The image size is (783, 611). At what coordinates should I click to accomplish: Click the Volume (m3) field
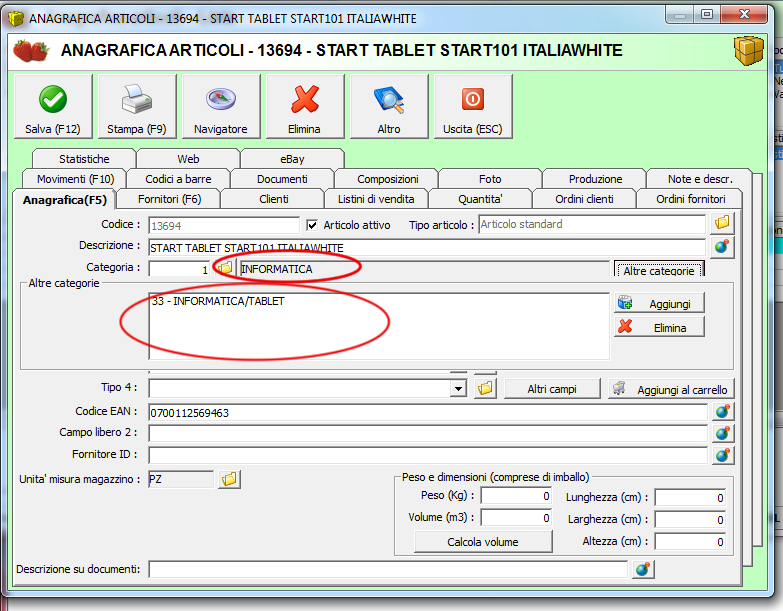[x=516, y=518]
